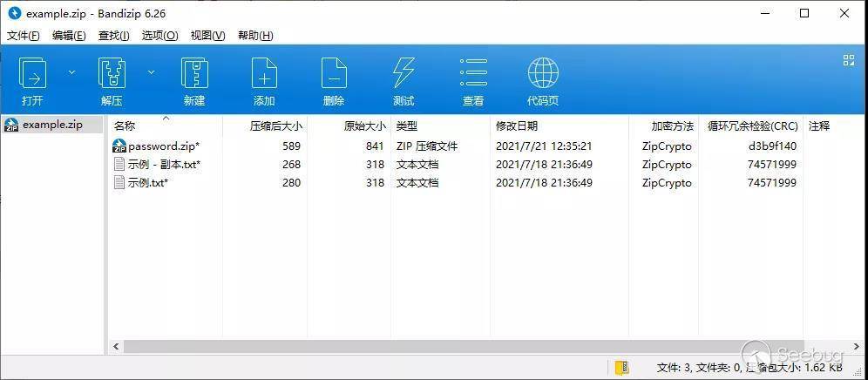Click the 示例.txt document icon
Viewport: 868px width, 380px height.
point(119,183)
